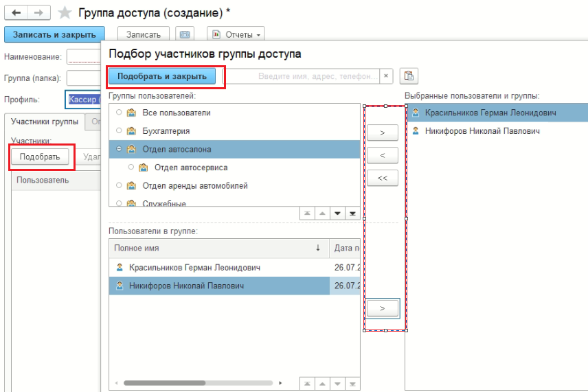Expand the Бухгалтерия group node

point(120,130)
